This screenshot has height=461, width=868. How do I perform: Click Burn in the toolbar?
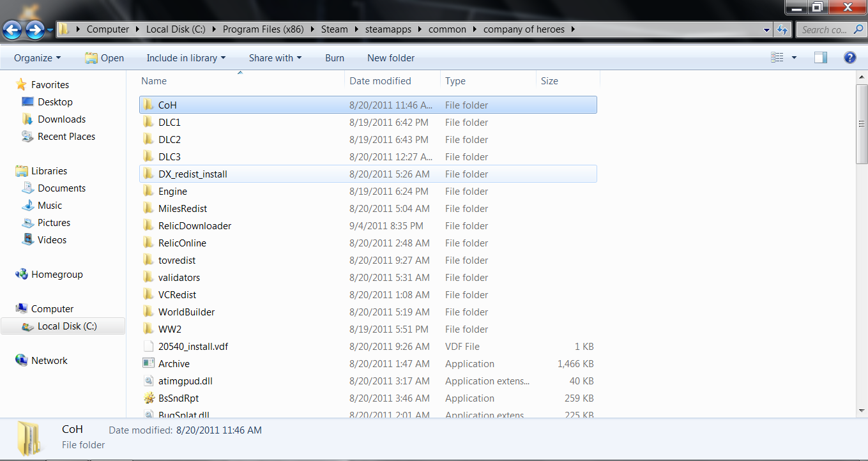(x=335, y=57)
